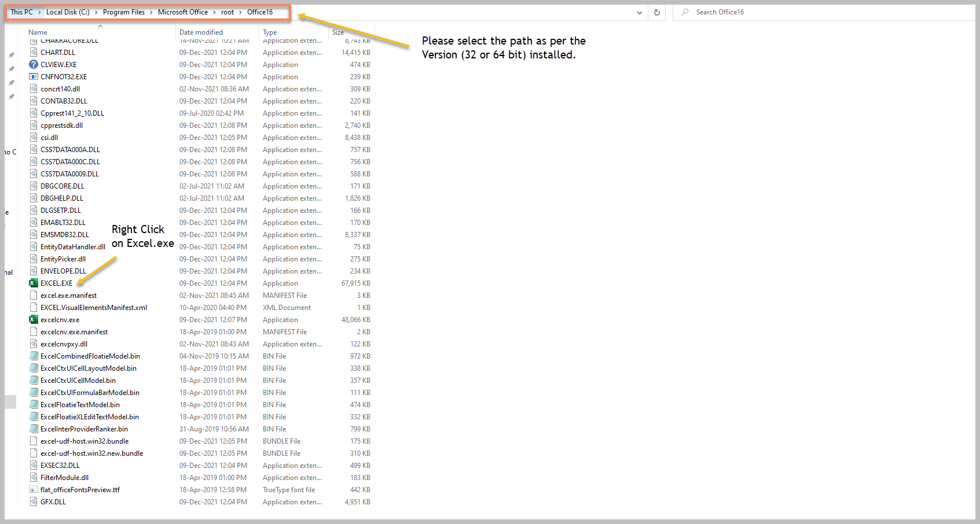
Task: Expand the chevron after Local Disk (C:)
Action: (x=96, y=12)
